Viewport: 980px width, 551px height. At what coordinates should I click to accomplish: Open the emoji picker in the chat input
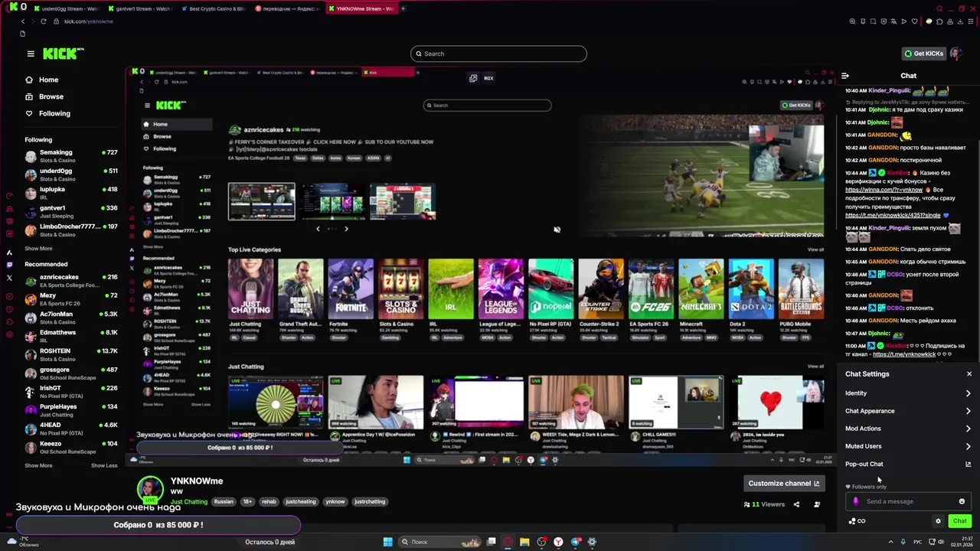962,501
